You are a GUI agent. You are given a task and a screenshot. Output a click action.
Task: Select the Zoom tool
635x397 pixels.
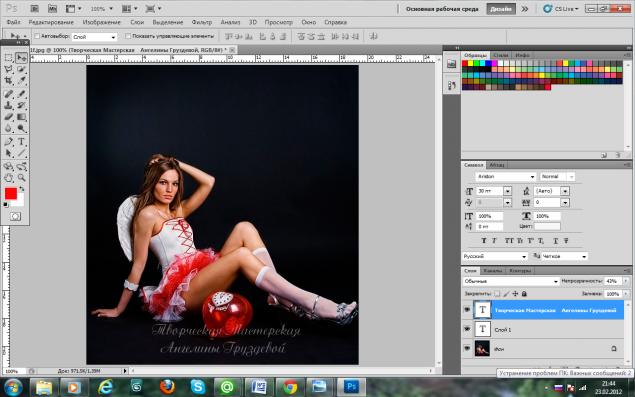coord(21,177)
